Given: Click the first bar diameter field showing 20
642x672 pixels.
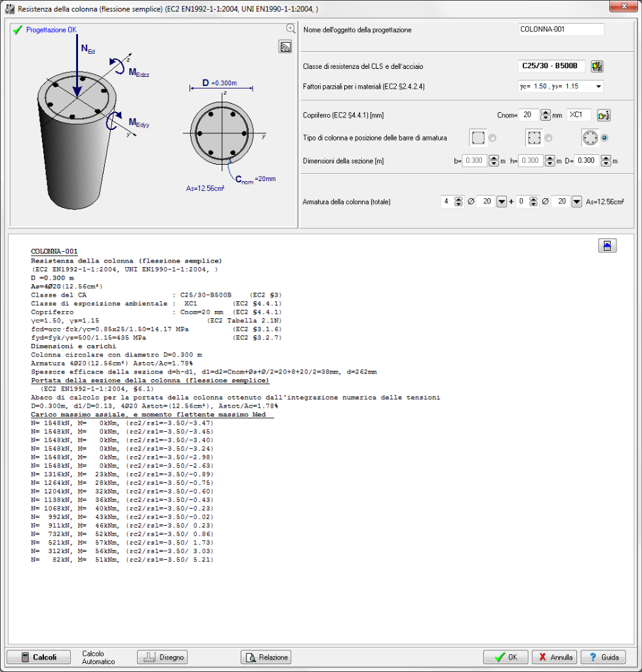Looking at the screenshot, I should click(487, 201).
